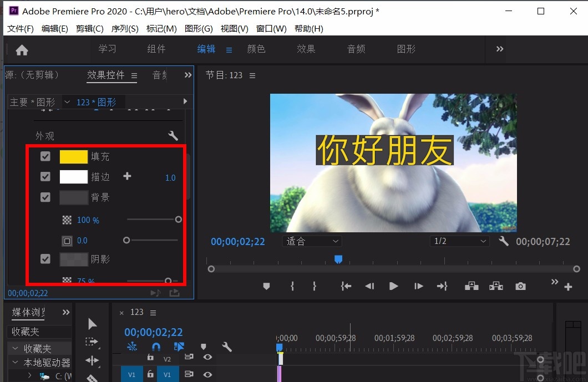The width and height of the screenshot is (588, 382).
Task: Toggle linked selection in timeline
Action: click(x=179, y=347)
